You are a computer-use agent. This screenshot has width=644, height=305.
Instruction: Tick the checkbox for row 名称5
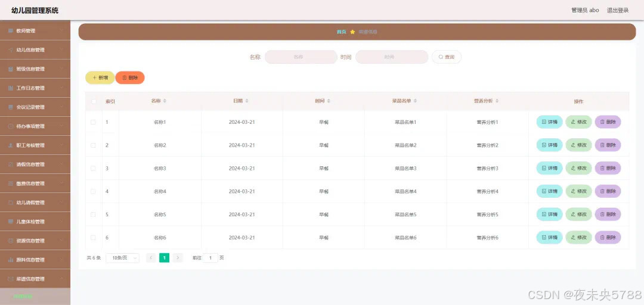tap(93, 214)
